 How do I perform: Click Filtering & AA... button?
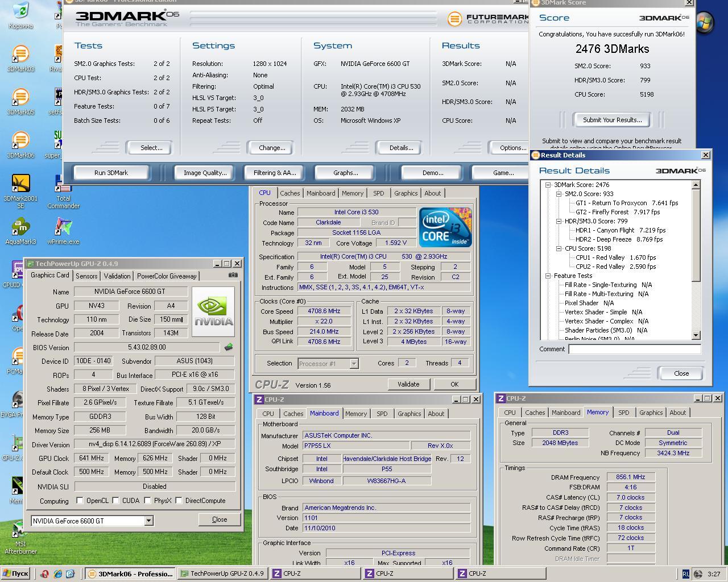coord(275,173)
